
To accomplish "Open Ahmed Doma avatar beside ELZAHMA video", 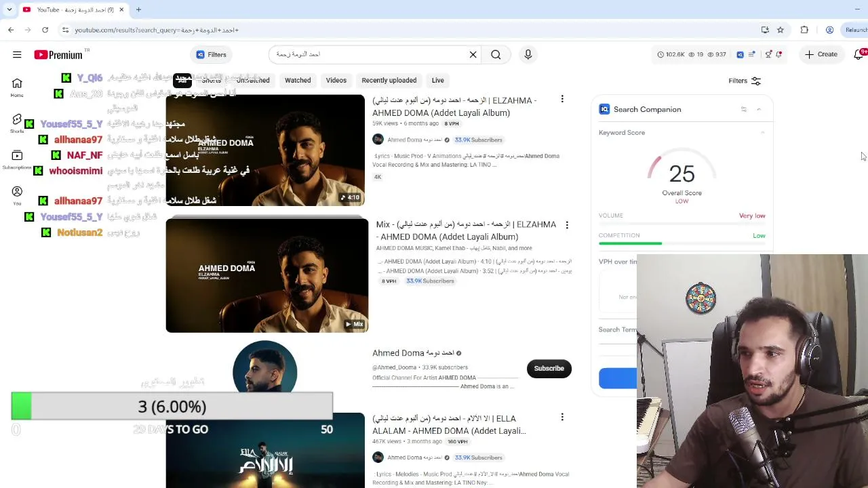I will click(378, 140).
